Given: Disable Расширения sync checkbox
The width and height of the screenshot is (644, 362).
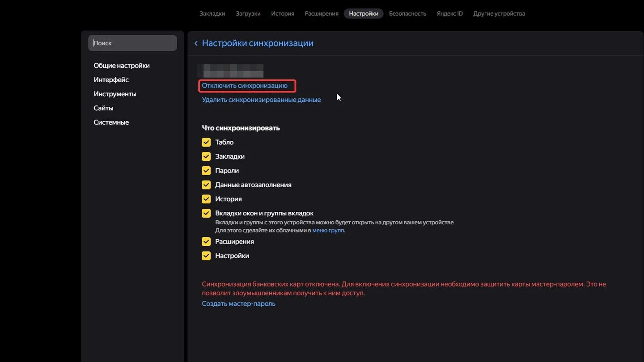Looking at the screenshot, I should [206, 241].
